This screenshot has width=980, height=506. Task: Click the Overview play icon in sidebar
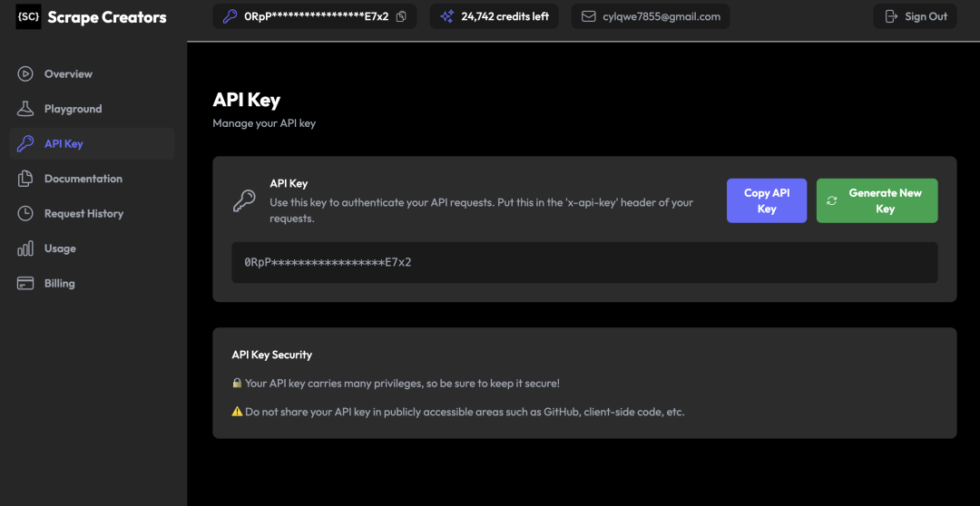pos(25,74)
